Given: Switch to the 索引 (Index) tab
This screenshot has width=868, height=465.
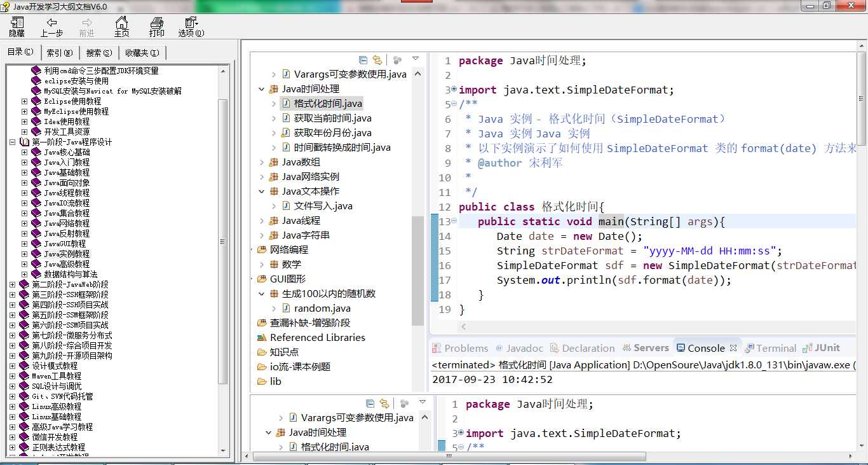Looking at the screenshot, I should click(60, 53).
